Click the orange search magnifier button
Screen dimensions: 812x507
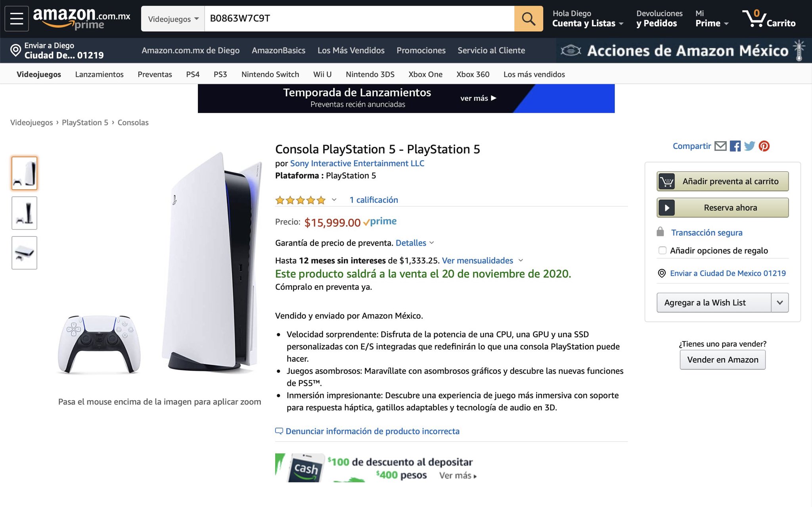pos(529,19)
